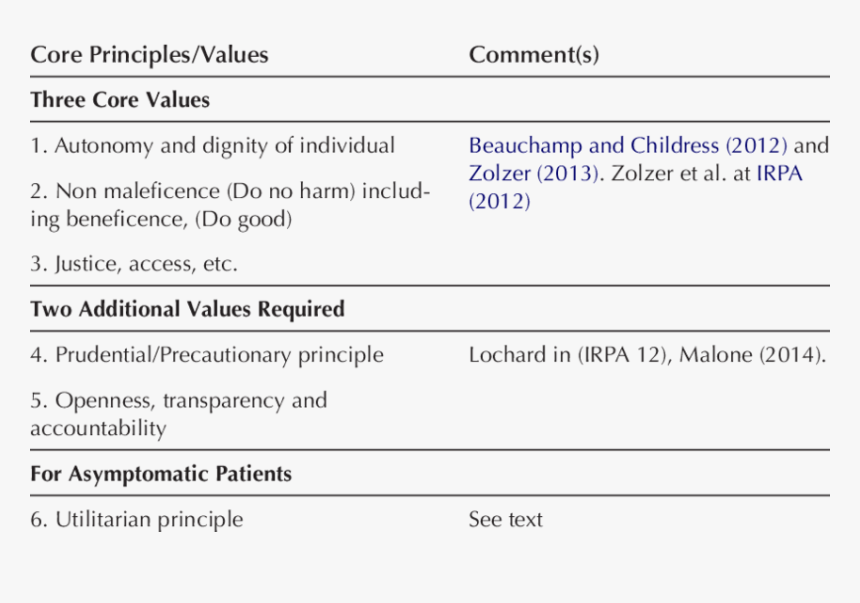Image resolution: width=860 pixels, height=603 pixels.
Task: Click the Two Additional Values Required heading
Action: click(x=187, y=309)
